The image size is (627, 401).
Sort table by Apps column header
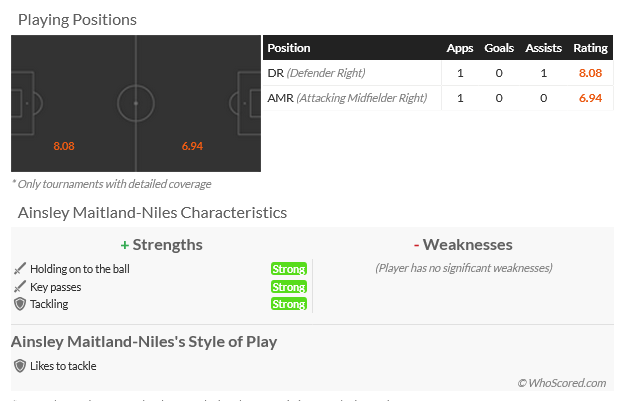460,48
